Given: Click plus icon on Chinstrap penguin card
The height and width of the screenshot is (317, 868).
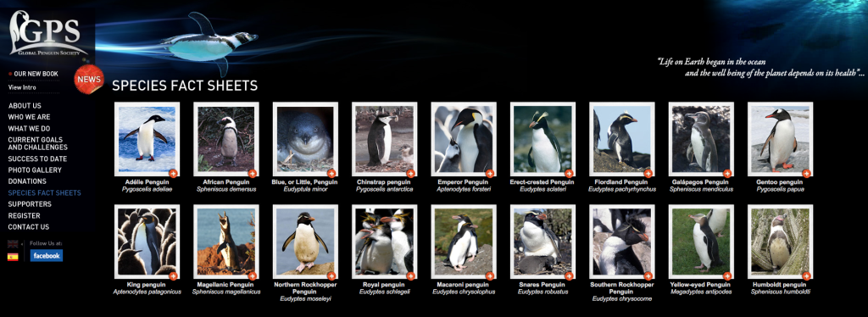Looking at the screenshot, I should pos(410,173).
